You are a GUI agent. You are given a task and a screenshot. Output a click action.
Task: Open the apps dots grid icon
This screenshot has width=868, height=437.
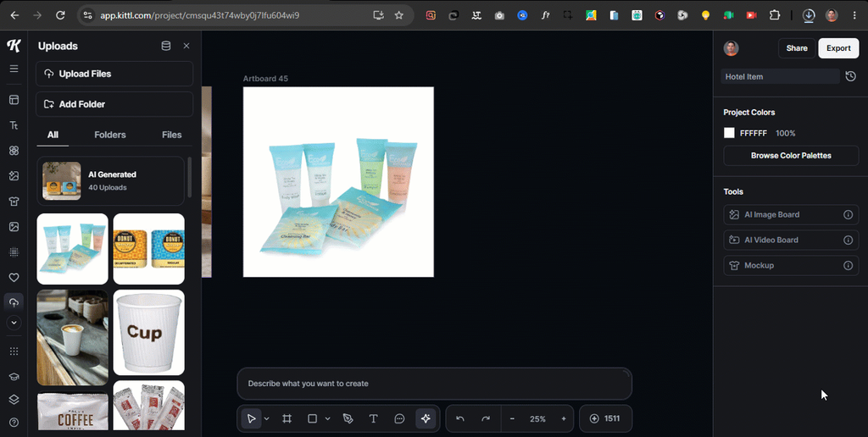(14, 351)
